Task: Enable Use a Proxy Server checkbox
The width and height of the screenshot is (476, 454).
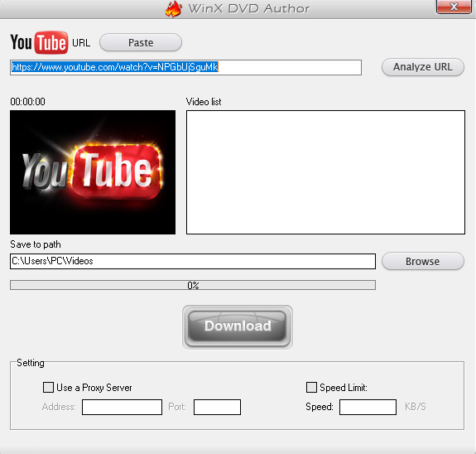Action: click(x=49, y=388)
